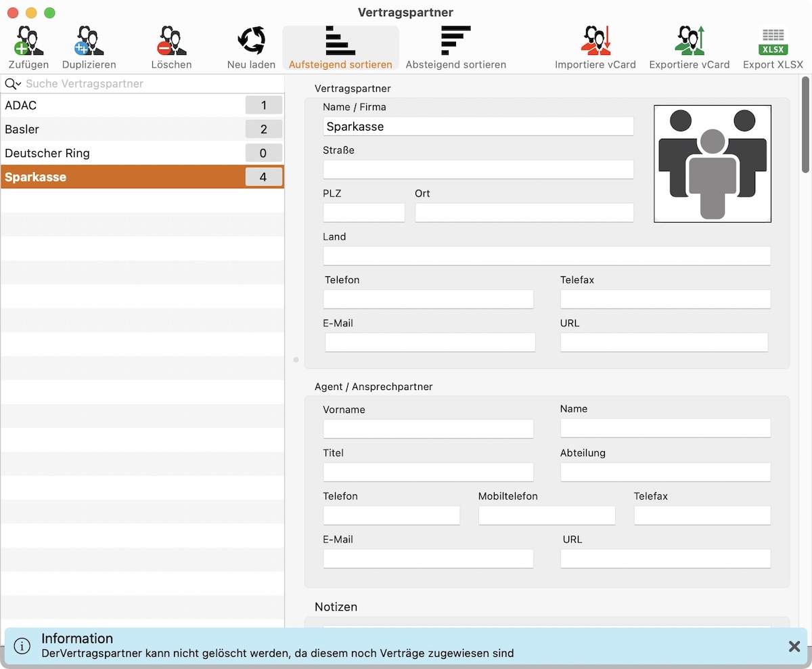Viewport: 812px width, 669px height.
Task: Click the agent Titel field
Action: tap(428, 472)
